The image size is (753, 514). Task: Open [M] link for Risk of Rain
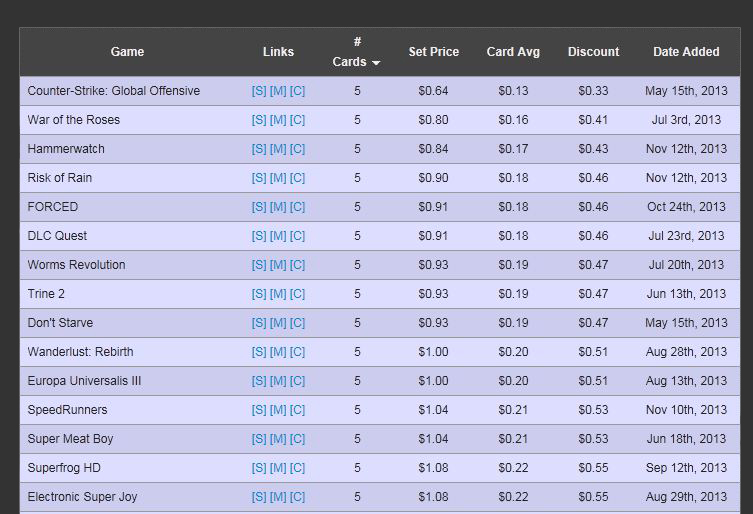[278, 178]
